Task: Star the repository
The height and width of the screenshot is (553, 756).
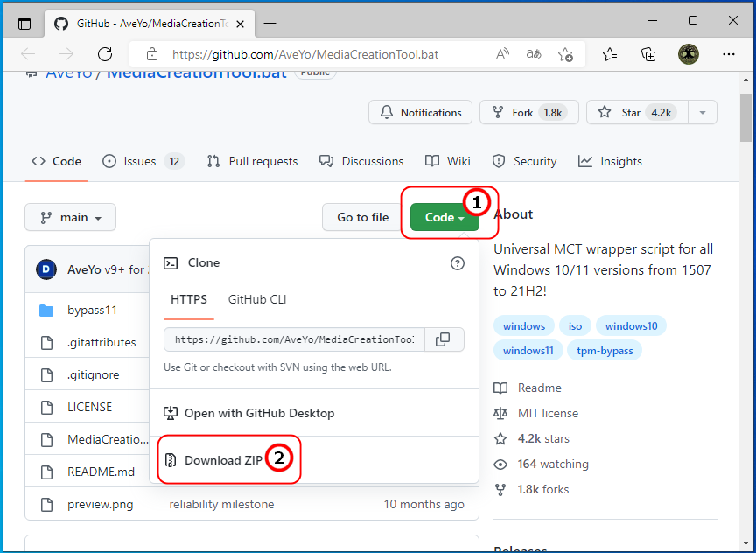Action: pos(637,112)
